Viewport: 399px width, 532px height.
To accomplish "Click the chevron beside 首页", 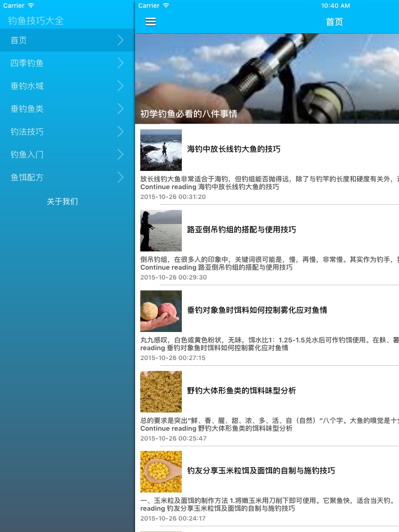I will click(x=121, y=40).
